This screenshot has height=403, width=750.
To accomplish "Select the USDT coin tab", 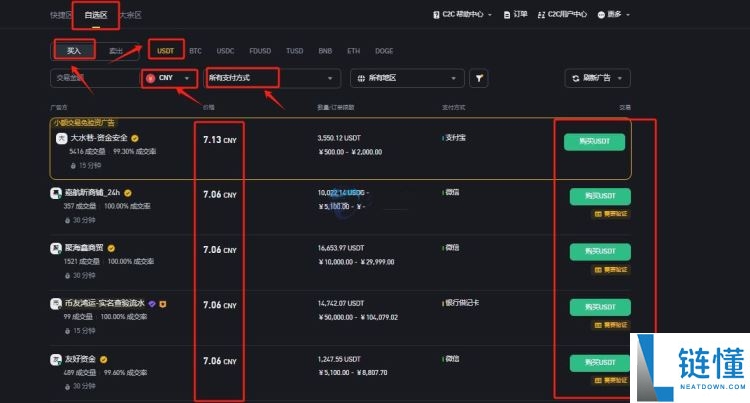I will pos(165,51).
